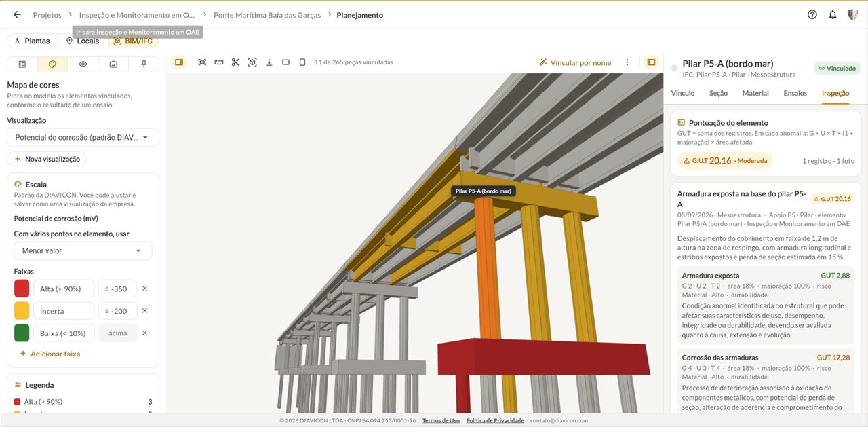868x427 pixels.
Task: Click the red Alta color swatch
Action: [22, 289]
